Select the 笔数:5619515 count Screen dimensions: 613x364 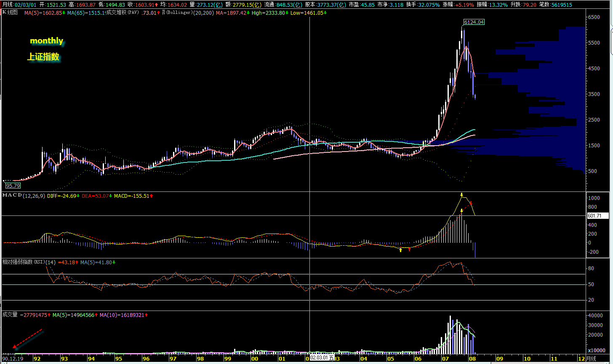555,5
